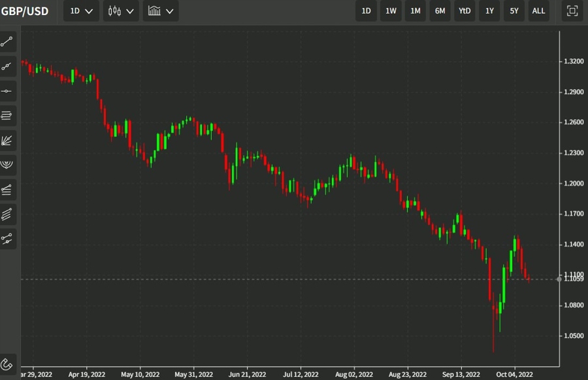Select the trend line drawing tool

pos(7,42)
